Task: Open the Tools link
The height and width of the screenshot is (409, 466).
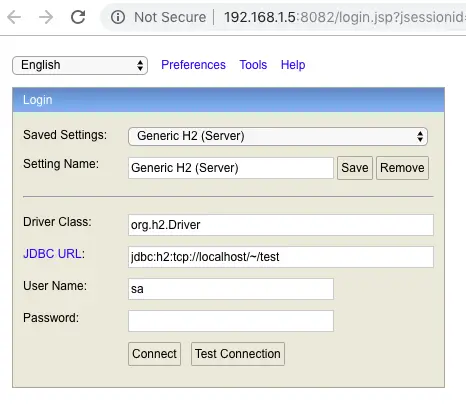Action: click(253, 65)
